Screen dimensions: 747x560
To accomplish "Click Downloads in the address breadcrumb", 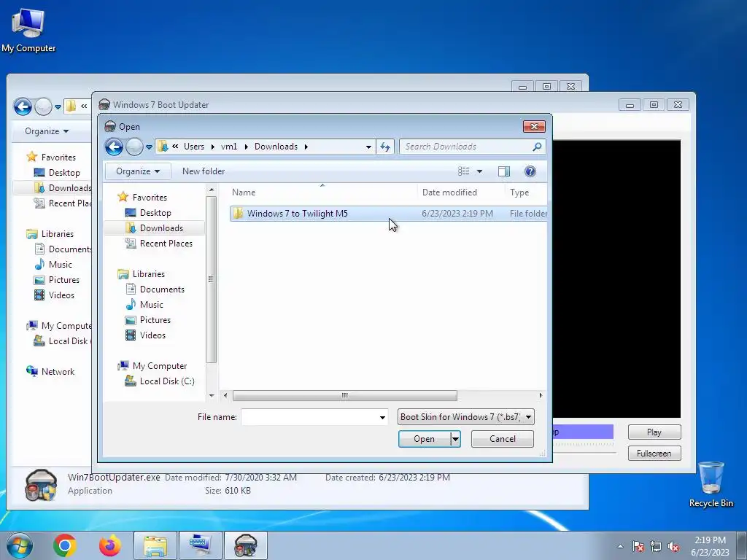I will click(x=276, y=147).
